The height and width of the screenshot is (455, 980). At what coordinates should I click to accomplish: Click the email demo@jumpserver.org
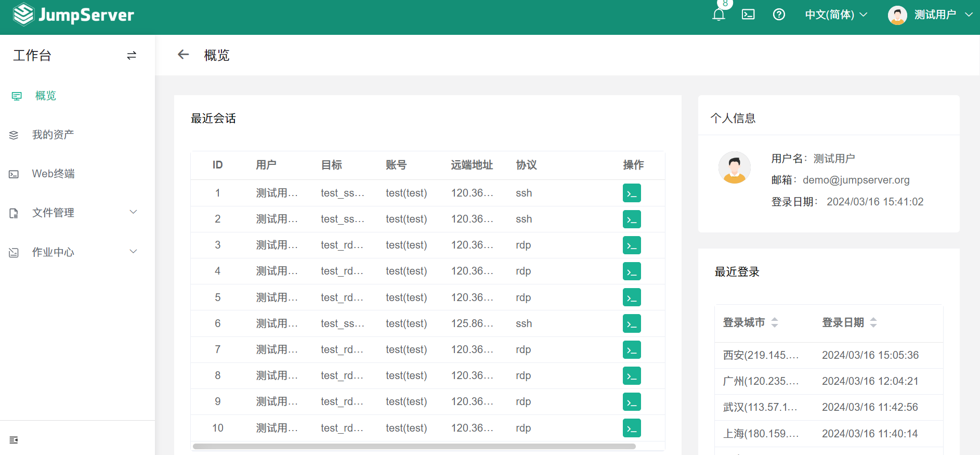click(x=856, y=180)
